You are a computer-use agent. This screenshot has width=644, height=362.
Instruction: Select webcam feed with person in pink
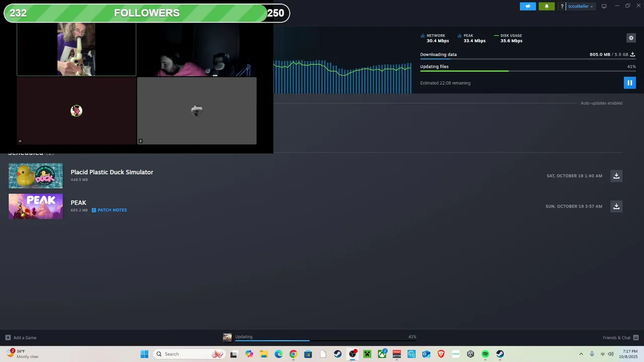point(197,49)
